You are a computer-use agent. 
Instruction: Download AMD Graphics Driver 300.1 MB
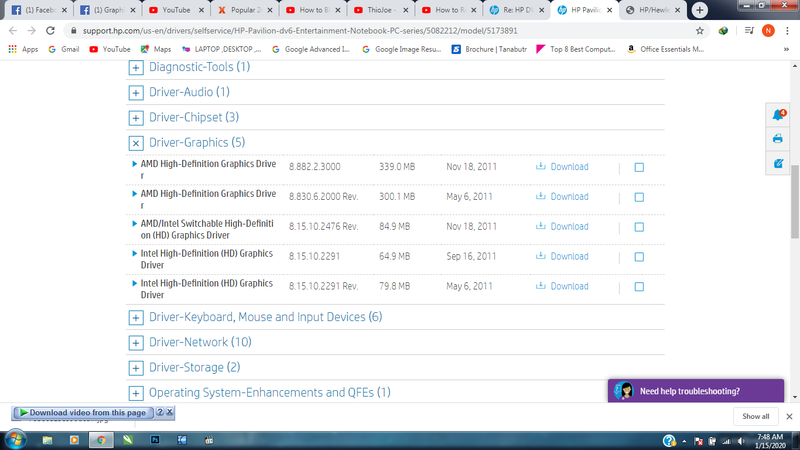pyautogui.click(x=562, y=196)
